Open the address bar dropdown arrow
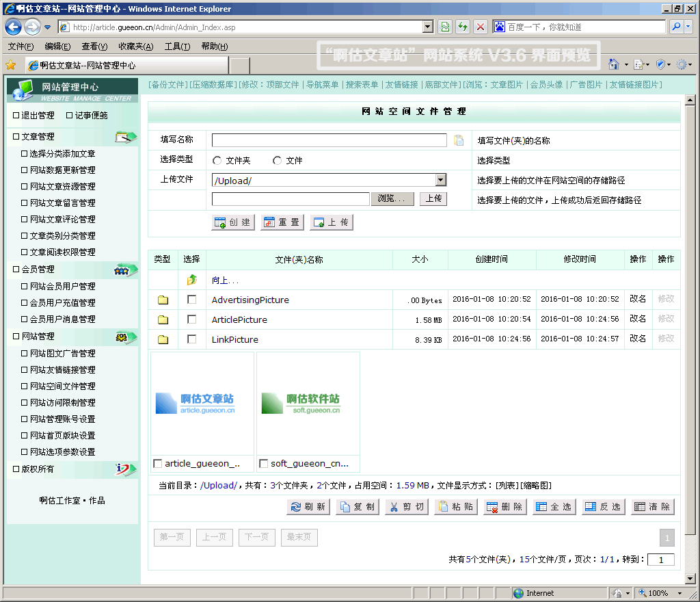 pyautogui.click(x=428, y=27)
